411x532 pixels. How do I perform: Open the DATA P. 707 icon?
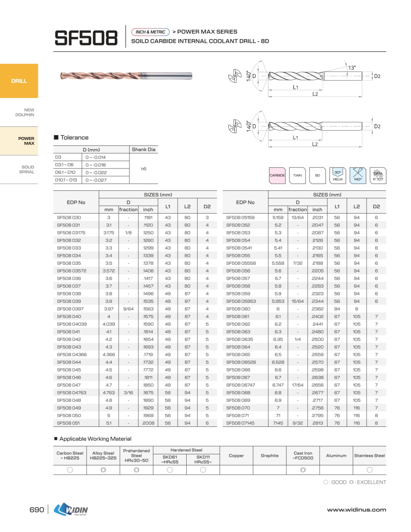[378, 176]
